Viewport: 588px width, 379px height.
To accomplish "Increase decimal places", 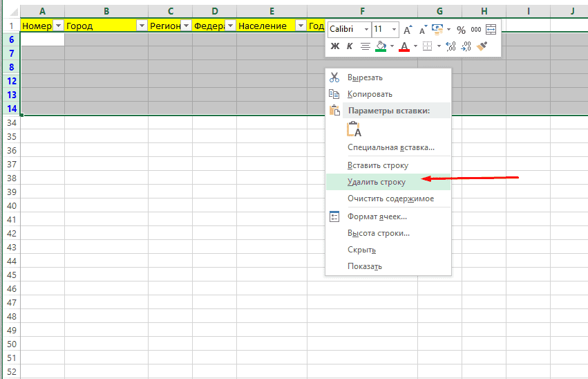I will click(451, 46).
